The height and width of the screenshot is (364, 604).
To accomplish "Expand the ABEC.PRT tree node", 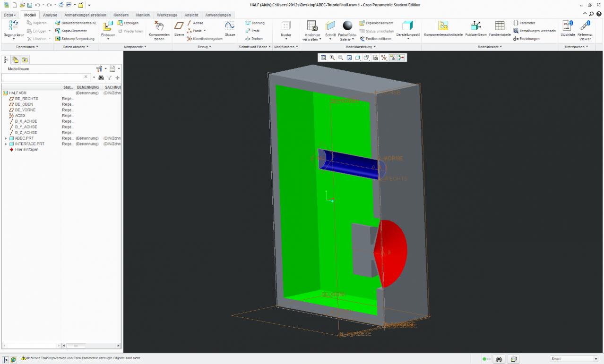I will 6,138.
